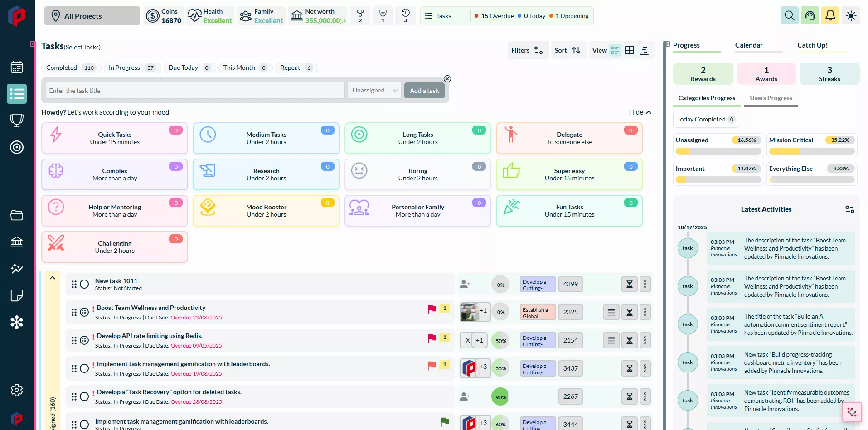
Task: Toggle status circle of Develop API rate limiting
Action: click(x=84, y=340)
